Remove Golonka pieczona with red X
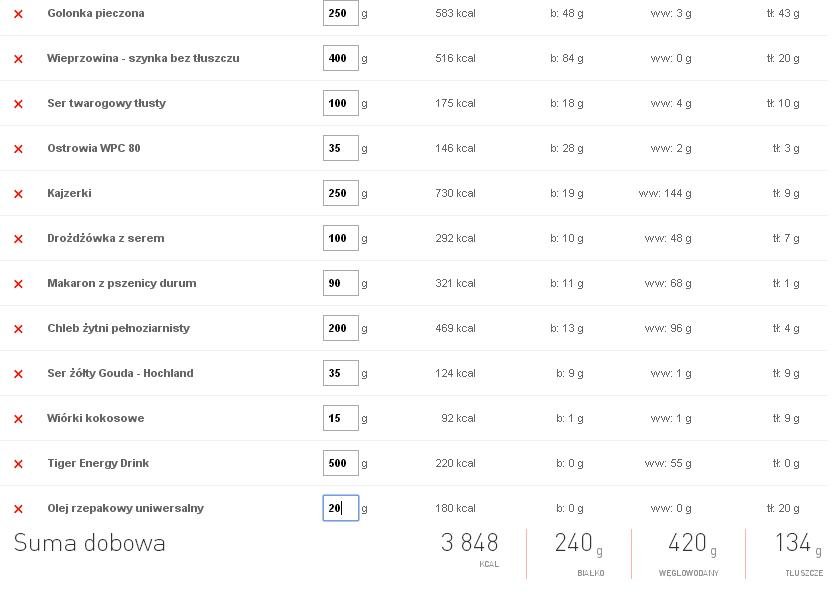 point(18,14)
